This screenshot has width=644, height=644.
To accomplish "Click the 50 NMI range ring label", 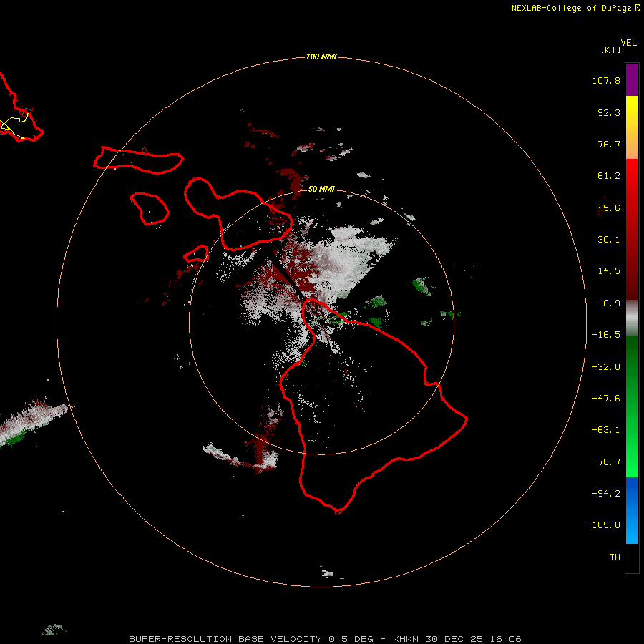I will 321,189.
